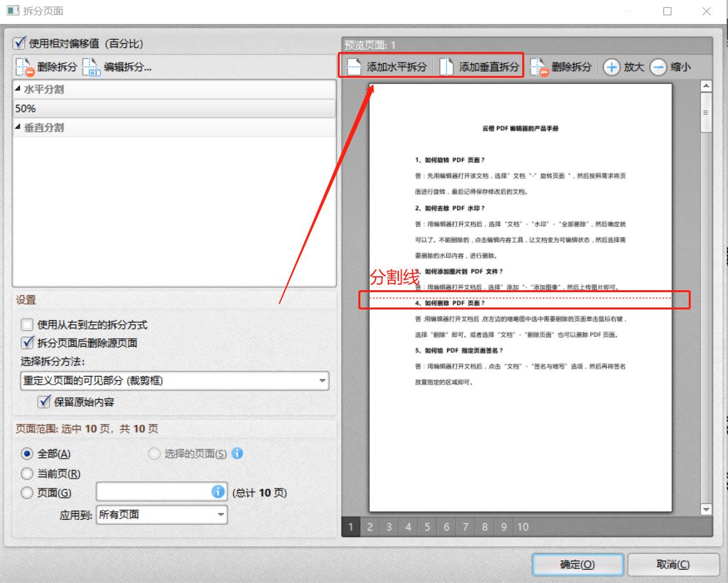Go to preview page 8 tab
The image size is (728, 583).
coord(484,527)
